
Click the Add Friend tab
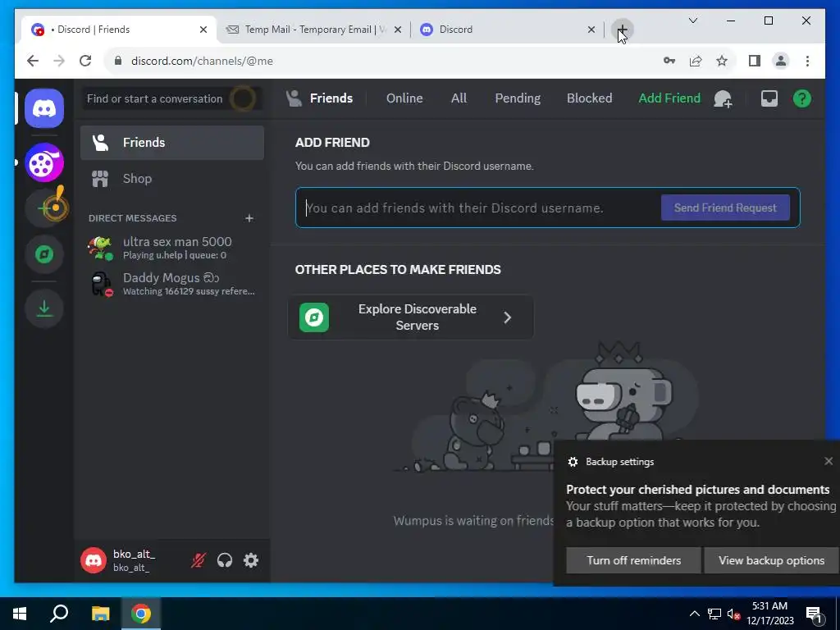click(x=669, y=98)
